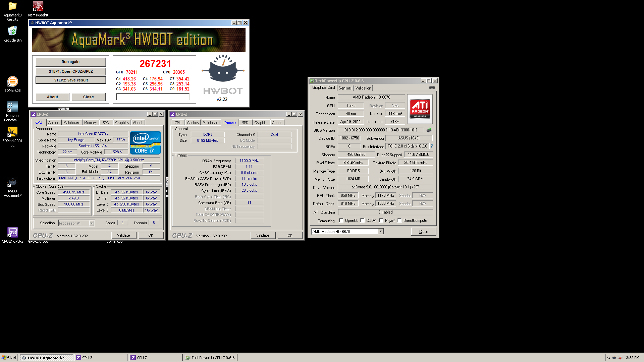Viewport: 644px width, 362px height.
Task: Click OK in the left CPU-Z window
Action: 151,235
